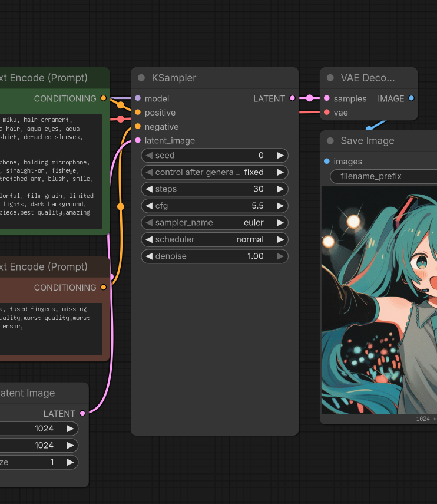The image size is (437, 504).
Task: Decrease the cfg value with left arrow
Action: point(149,206)
